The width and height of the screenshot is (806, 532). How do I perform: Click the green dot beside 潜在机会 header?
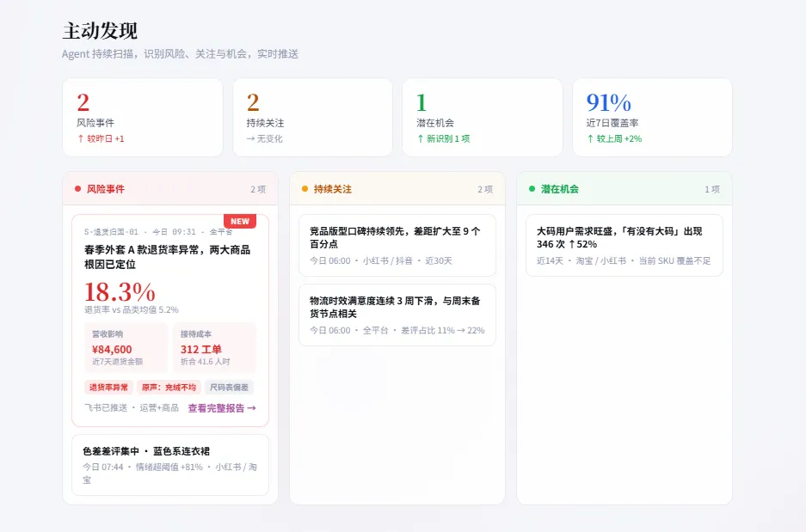point(532,189)
